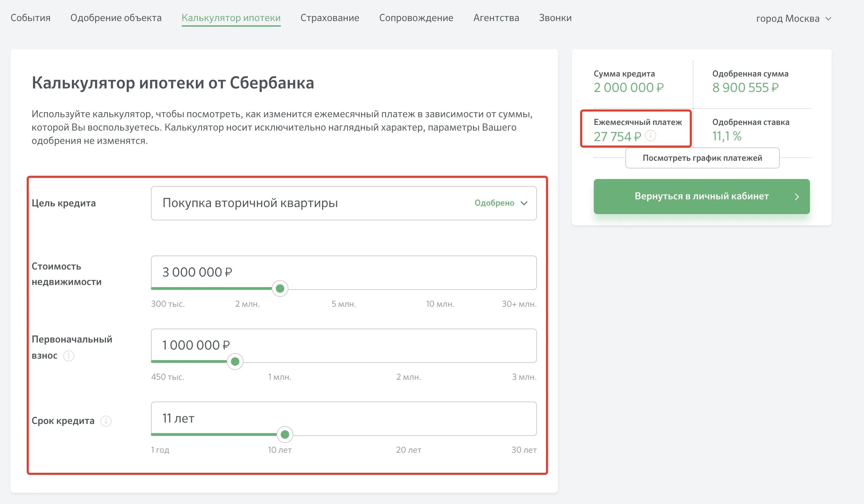Viewport: 864px width, 504px height.
Task: Click the 1 000 000 ₽ down payment field
Action: pyautogui.click(x=344, y=345)
